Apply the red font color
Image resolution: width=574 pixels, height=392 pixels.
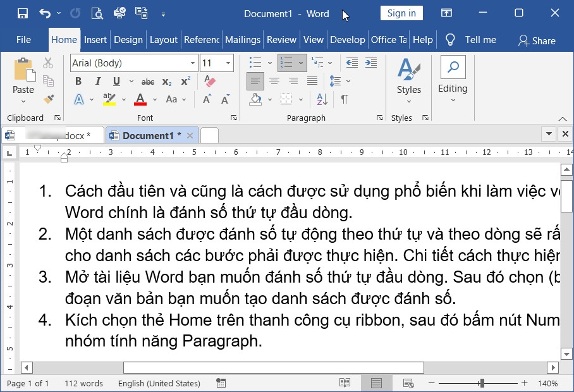point(140,99)
